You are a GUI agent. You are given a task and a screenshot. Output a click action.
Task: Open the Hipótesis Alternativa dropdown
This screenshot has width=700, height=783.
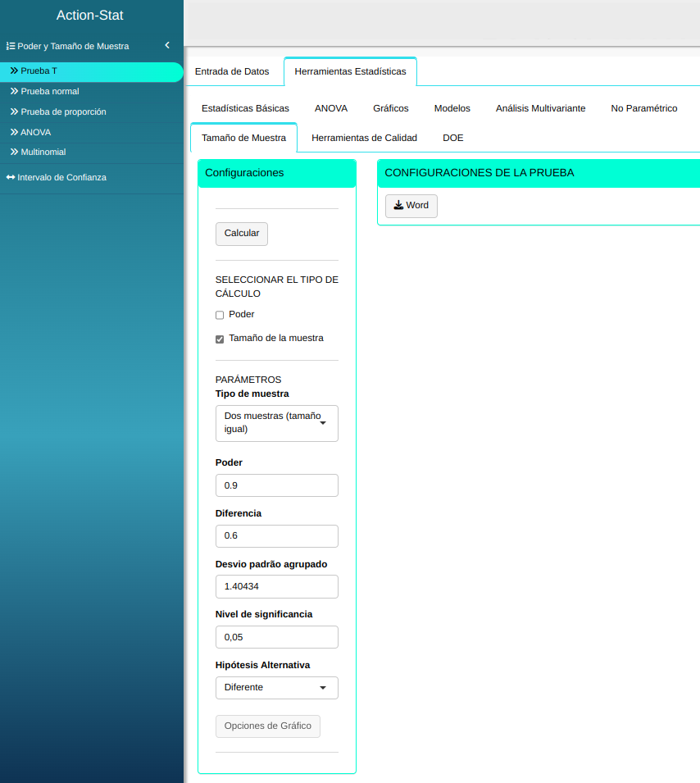276,688
